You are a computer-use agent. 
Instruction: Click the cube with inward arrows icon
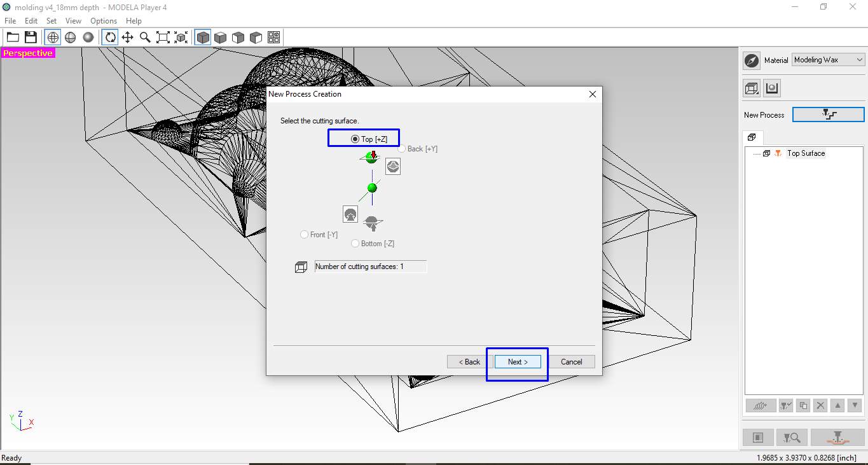tap(181, 38)
